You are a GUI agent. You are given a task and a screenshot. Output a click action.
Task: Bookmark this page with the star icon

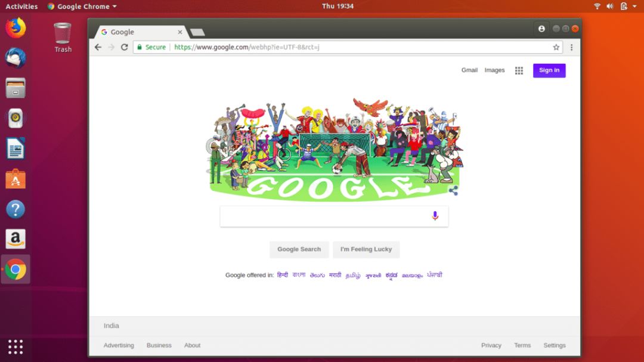[x=556, y=47]
